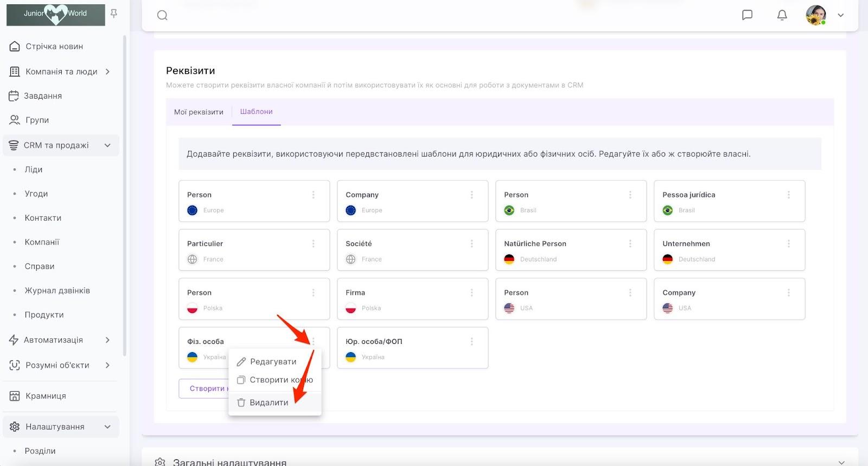Choose Створити копію from the context menu
This screenshot has height=466, width=868.
[275, 380]
